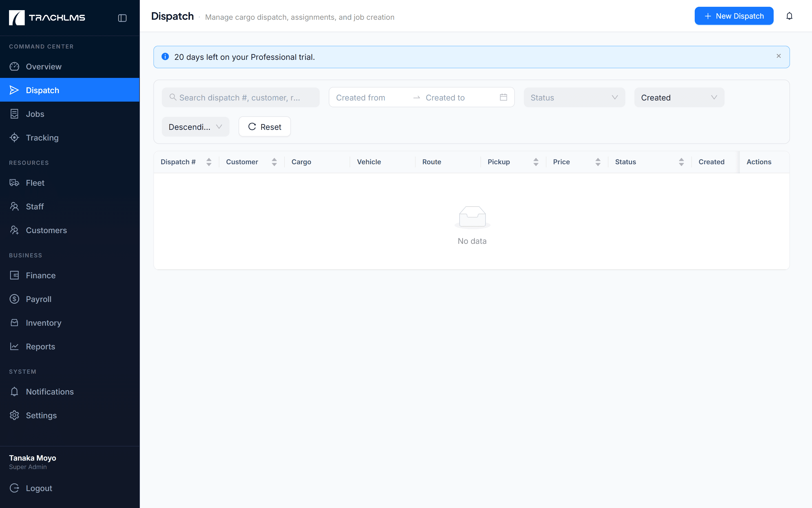Go to Finance
The width and height of the screenshot is (812, 508).
(x=70, y=275)
